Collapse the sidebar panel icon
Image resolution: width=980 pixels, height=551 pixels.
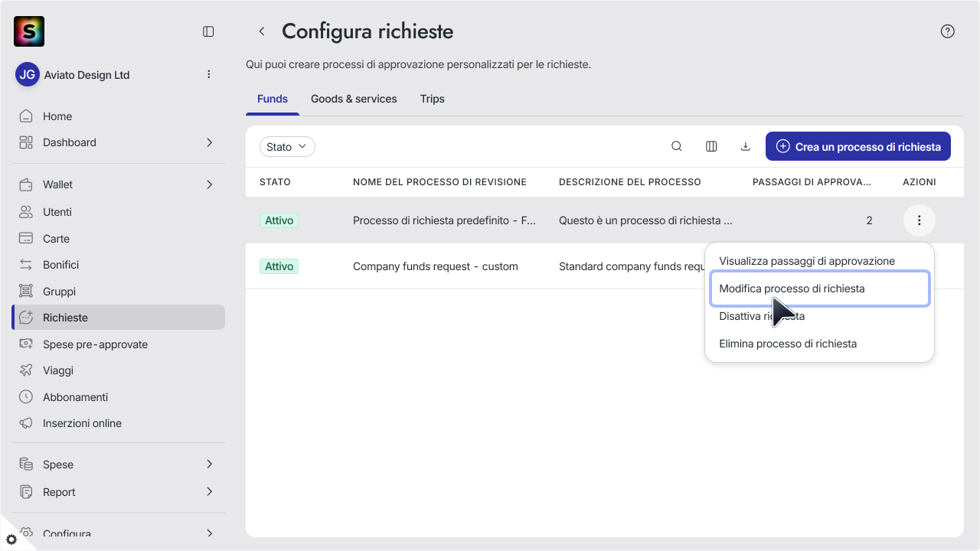tap(208, 31)
